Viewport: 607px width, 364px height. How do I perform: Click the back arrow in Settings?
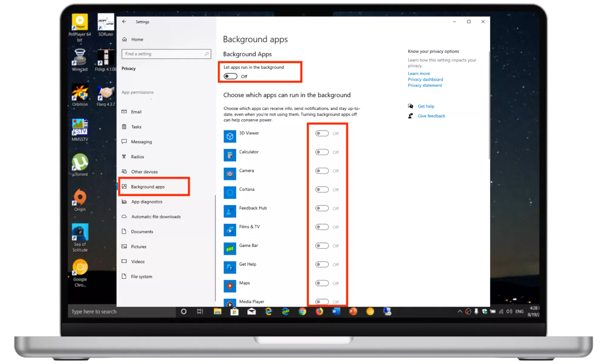point(124,22)
